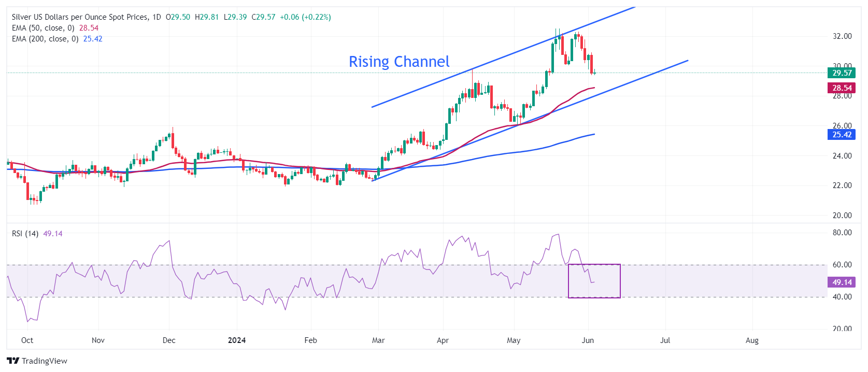Image resolution: width=868 pixels, height=372 pixels.
Task: Click the Jun label on time axis
Action: tap(588, 340)
